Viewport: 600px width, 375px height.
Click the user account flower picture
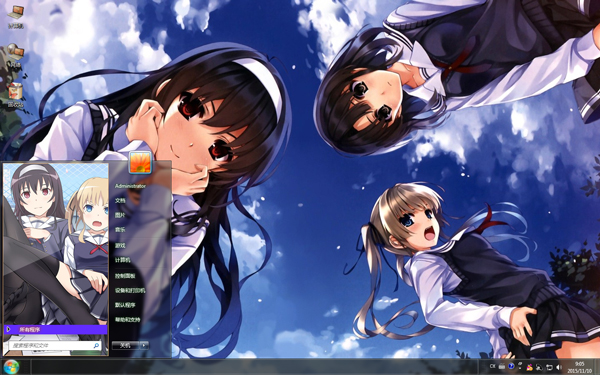pos(140,163)
